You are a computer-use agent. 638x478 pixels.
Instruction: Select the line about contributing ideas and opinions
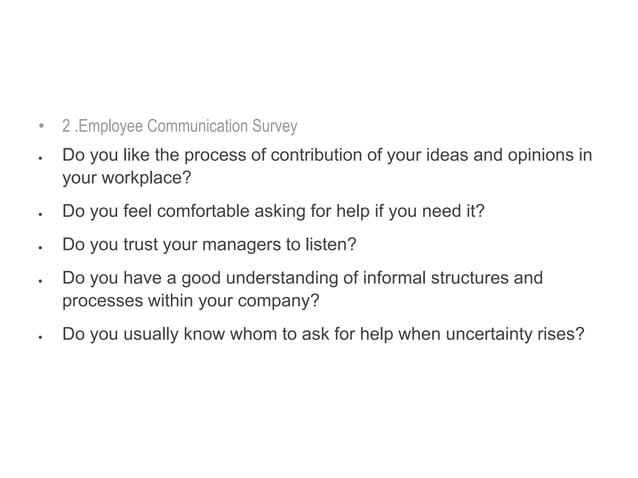327,156
